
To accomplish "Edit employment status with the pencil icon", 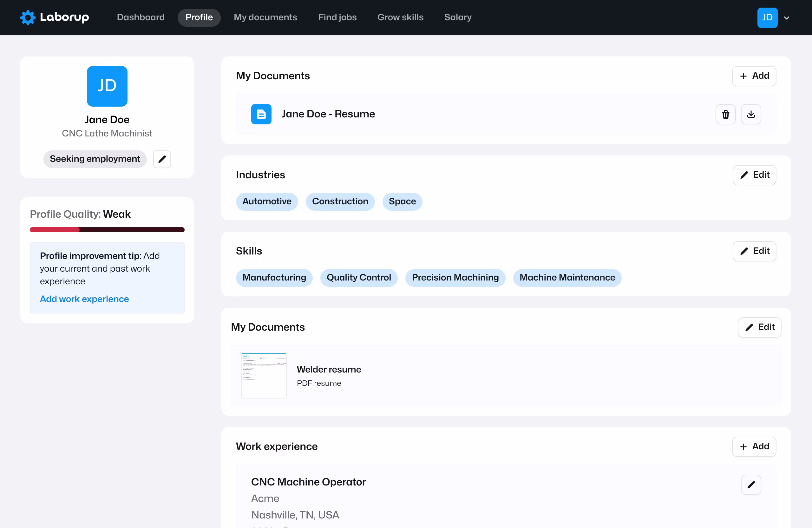I will (162, 159).
